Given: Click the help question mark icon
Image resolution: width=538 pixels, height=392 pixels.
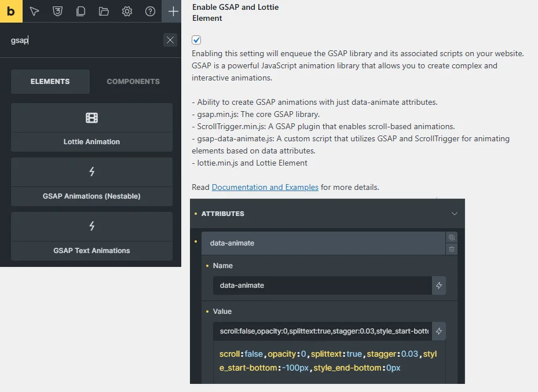Looking at the screenshot, I should 150,11.
